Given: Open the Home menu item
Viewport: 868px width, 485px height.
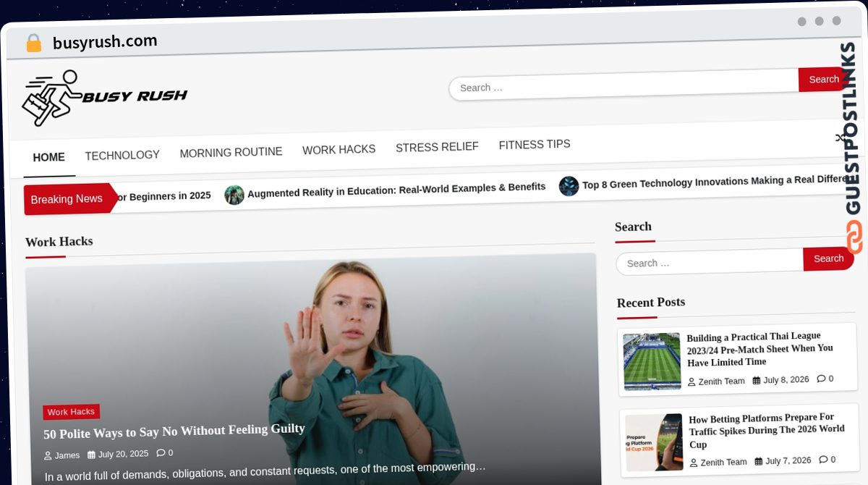Looking at the screenshot, I should coord(49,157).
